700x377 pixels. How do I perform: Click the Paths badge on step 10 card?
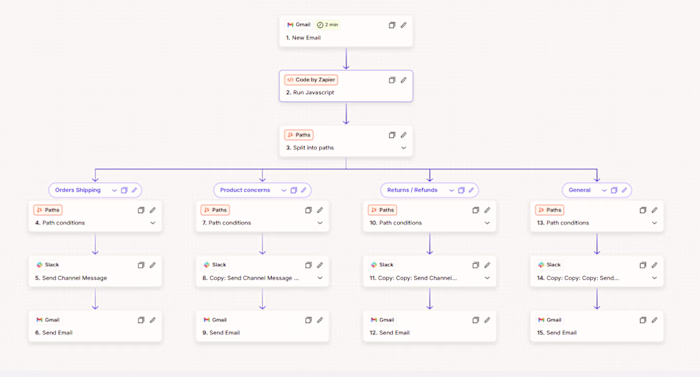[383, 210]
